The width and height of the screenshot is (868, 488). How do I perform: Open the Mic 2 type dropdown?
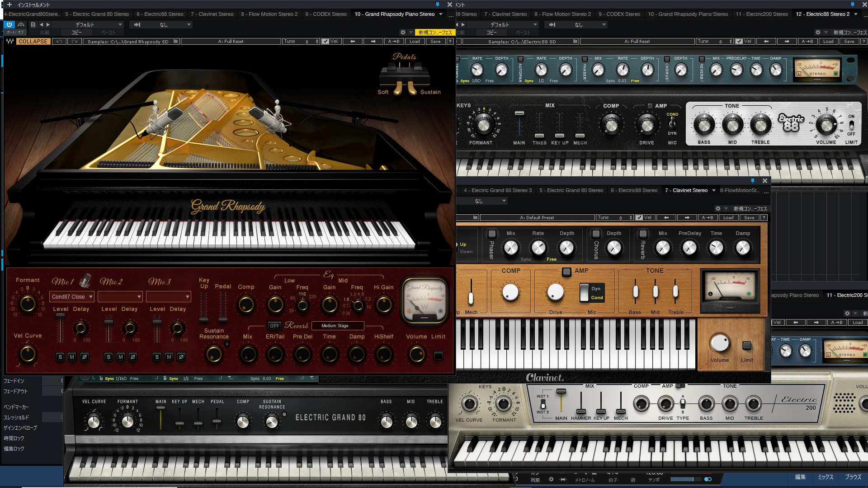(120, 297)
